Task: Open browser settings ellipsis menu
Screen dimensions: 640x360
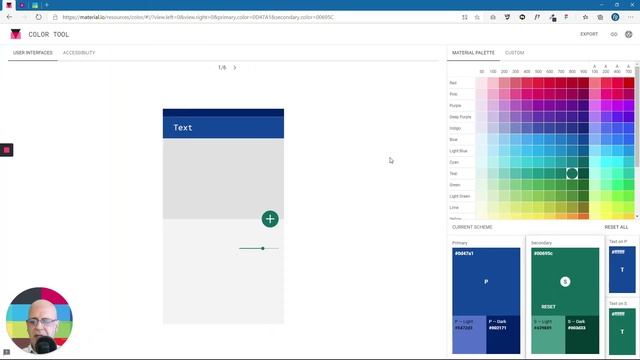Action: click(631, 17)
